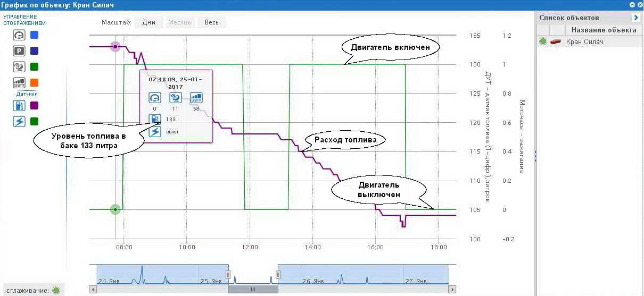This screenshot has width=644, height=296.
Task: Click the left arrow of the timeline scrollbar
Action: tap(93, 290)
